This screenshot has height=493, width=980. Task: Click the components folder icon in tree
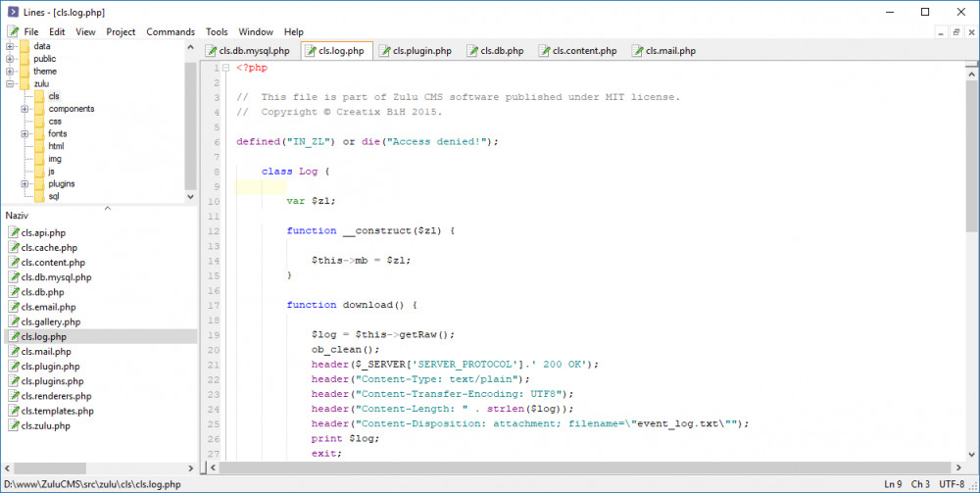coord(39,109)
